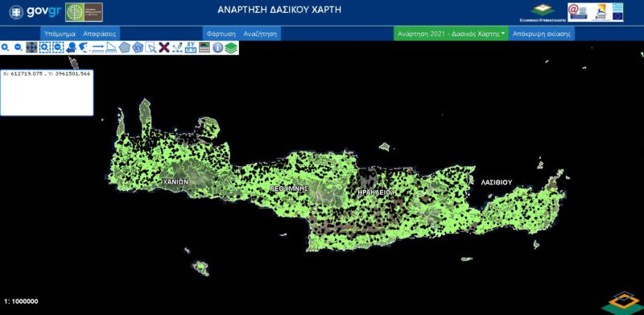Select the zoom in magnifier tool
The height and width of the screenshot is (315, 644).
(6, 48)
